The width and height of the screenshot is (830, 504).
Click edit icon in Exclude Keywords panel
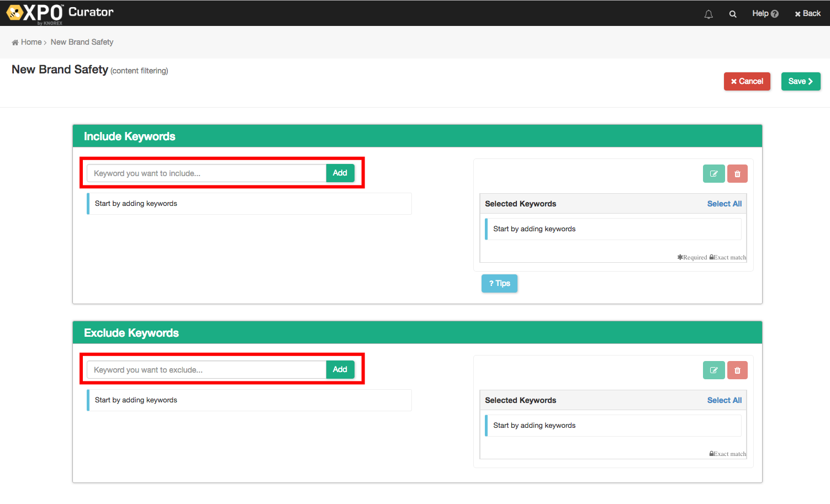tap(713, 370)
